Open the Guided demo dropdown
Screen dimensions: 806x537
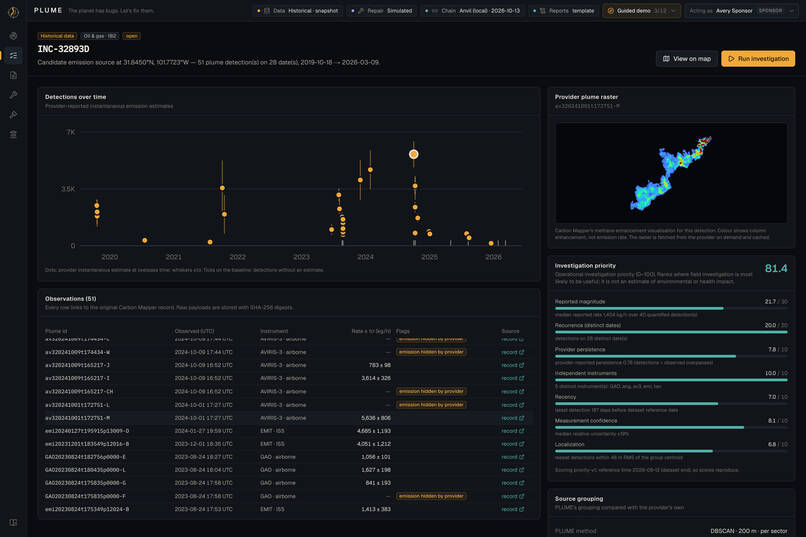coord(642,11)
